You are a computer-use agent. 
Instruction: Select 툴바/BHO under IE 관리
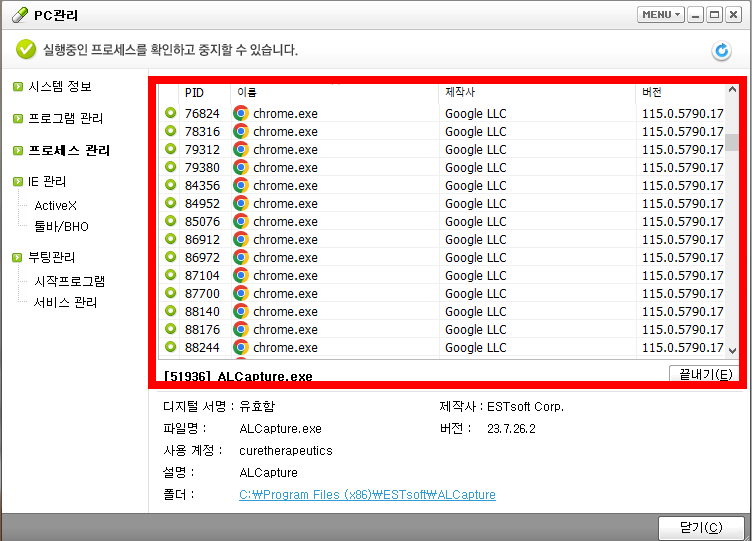tap(61, 226)
